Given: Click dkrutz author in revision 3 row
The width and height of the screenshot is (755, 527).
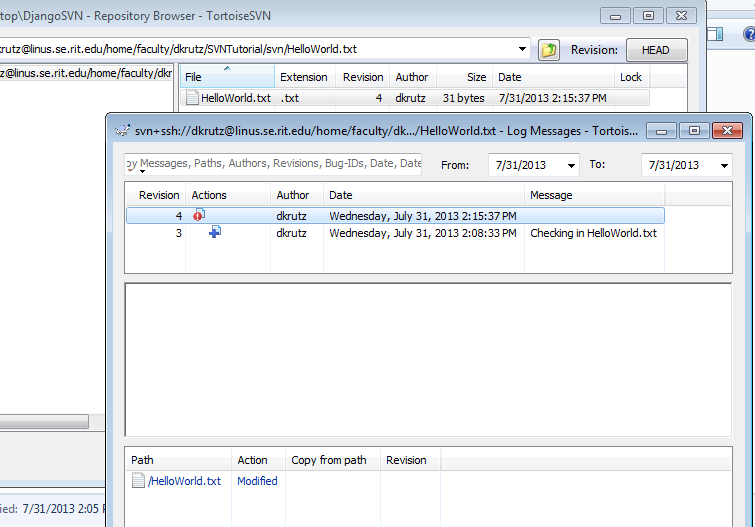Looking at the screenshot, I should pos(291,233).
